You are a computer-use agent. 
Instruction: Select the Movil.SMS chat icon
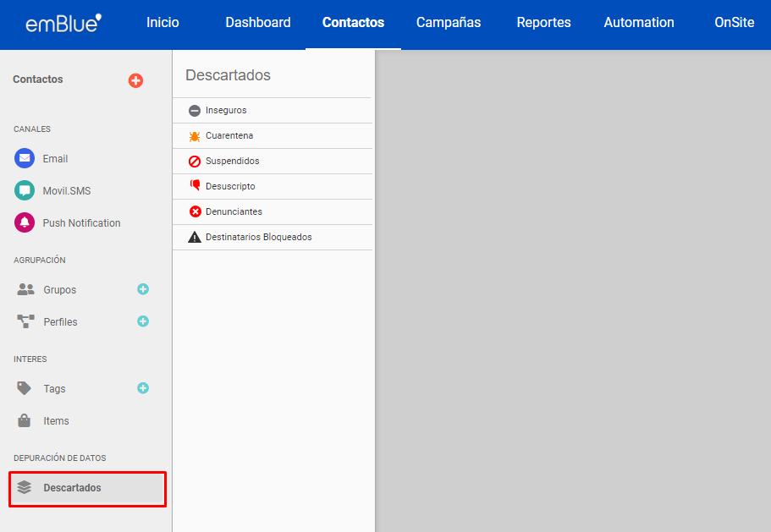pos(25,190)
